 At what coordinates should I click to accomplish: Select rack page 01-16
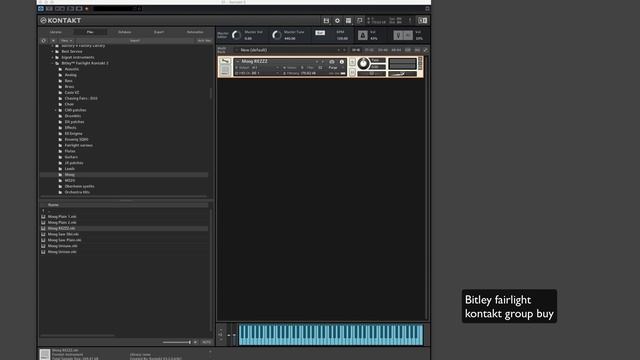pyautogui.click(x=356, y=50)
